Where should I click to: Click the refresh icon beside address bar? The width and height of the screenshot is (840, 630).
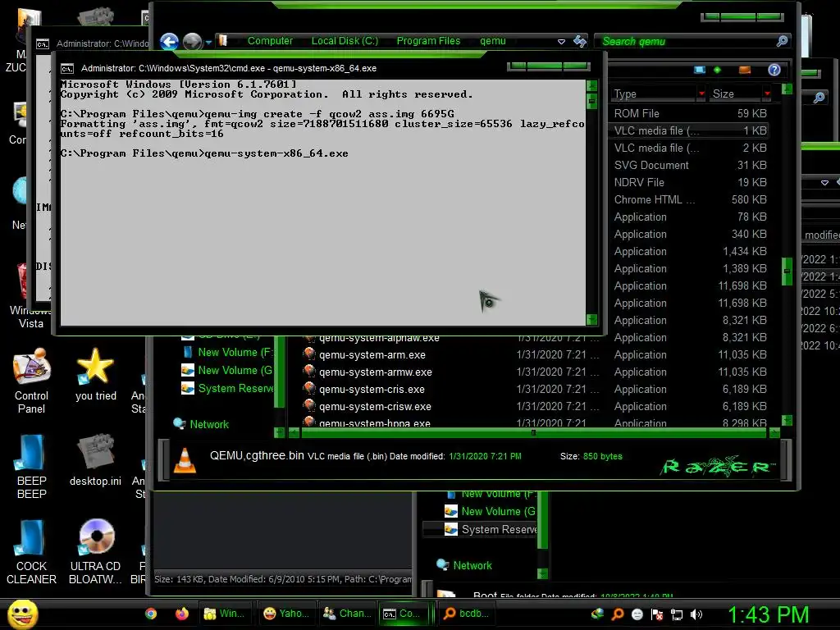[x=580, y=41]
